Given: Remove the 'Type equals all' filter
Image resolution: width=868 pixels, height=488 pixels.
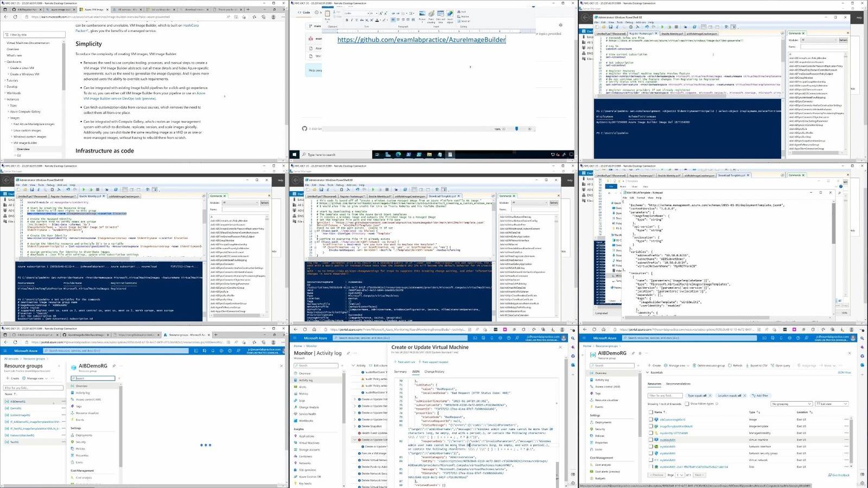Looking at the screenshot, I should tap(710, 395).
